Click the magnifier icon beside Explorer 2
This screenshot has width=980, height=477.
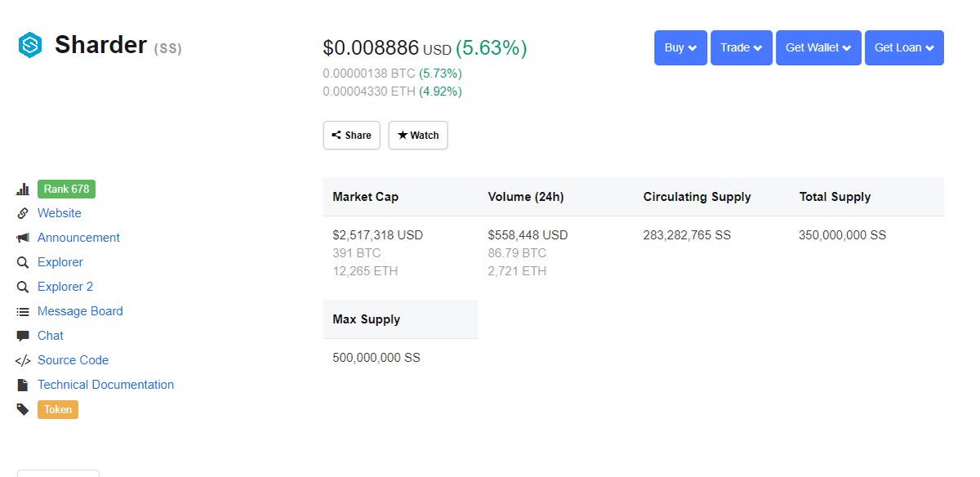pos(23,287)
